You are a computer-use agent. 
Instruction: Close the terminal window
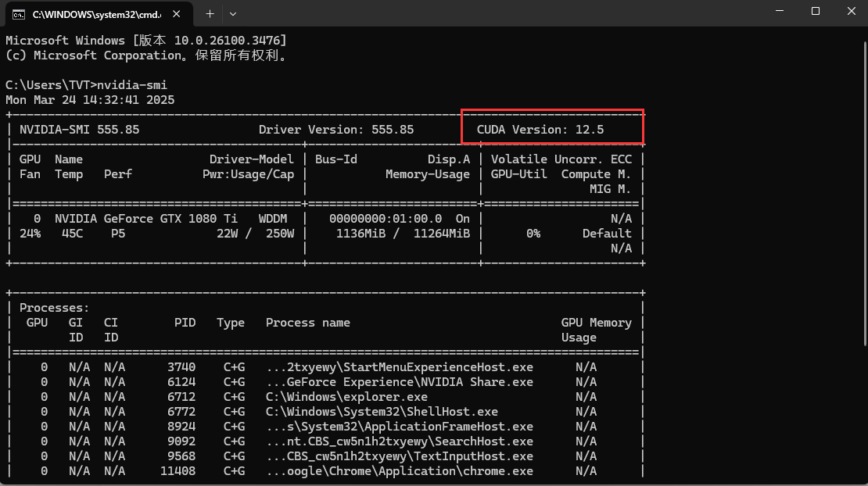pos(851,12)
